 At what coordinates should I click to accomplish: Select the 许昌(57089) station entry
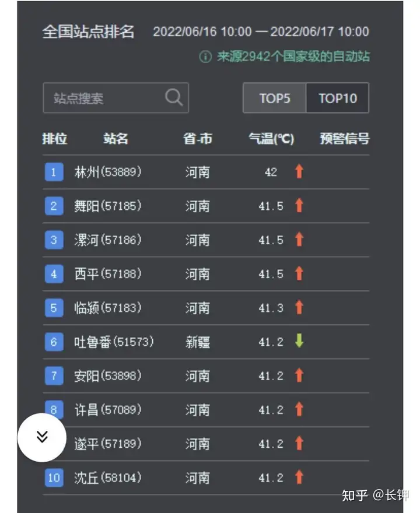pyautogui.click(x=206, y=410)
